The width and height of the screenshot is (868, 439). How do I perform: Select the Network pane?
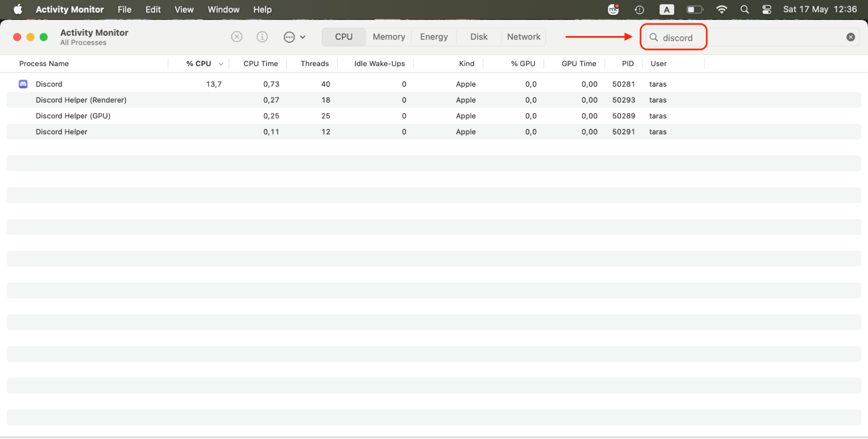coord(523,37)
